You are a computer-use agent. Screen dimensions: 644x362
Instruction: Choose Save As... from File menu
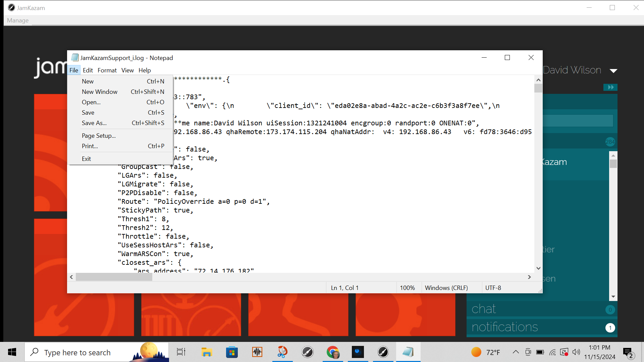pos(94,123)
